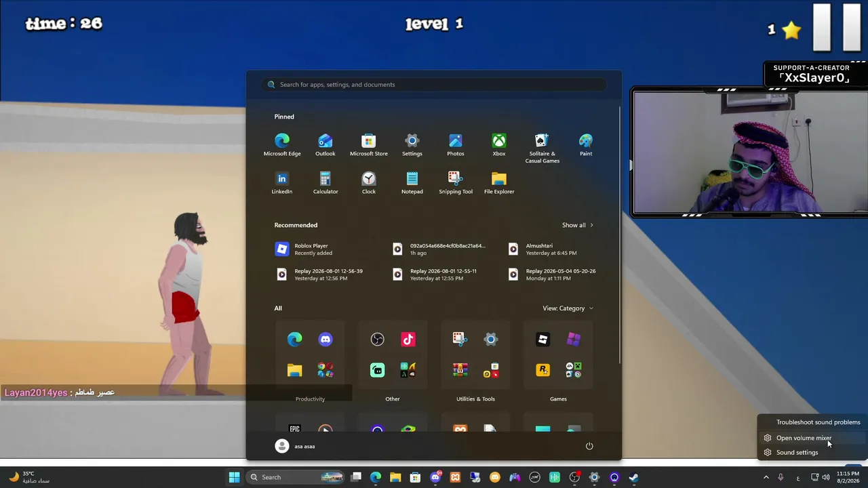Viewport: 868px width, 488px height.
Task: Open the clock and date in the taskbar
Action: [x=848, y=477]
